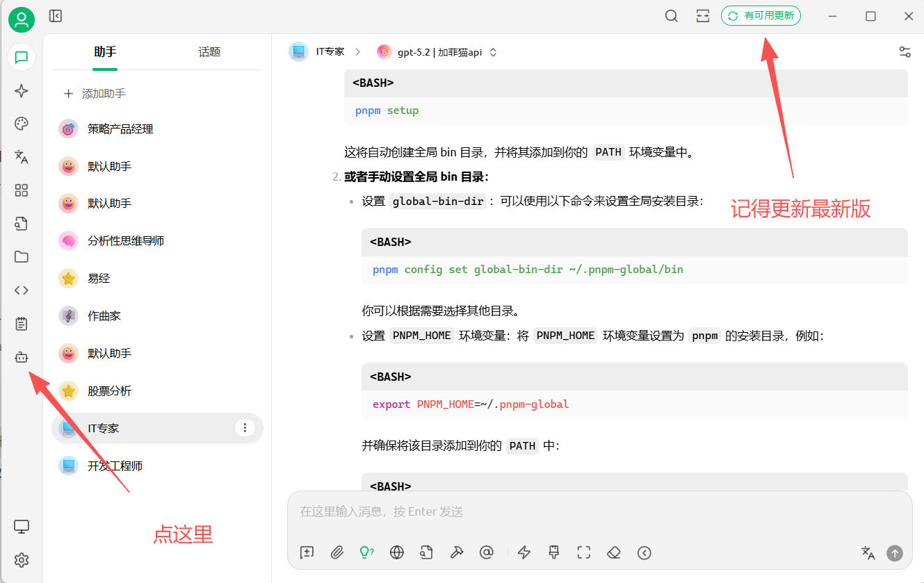Mention a model using the @ icon
Viewport: 924px width, 583px height.
click(x=486, y=552)
